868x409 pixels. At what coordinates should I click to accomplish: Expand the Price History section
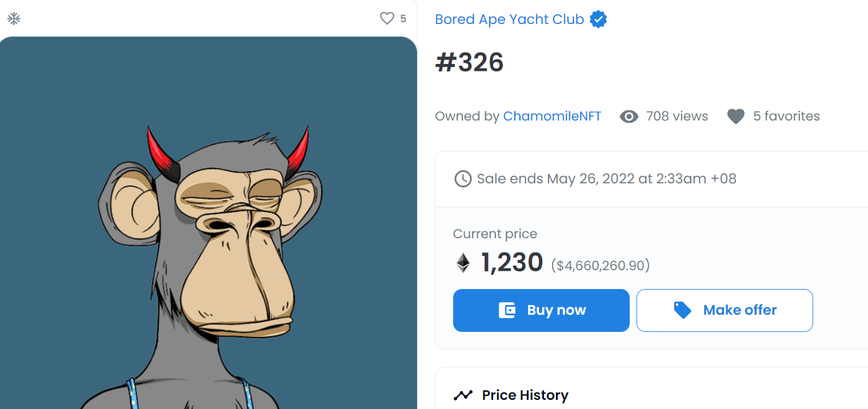click(525, 395)
